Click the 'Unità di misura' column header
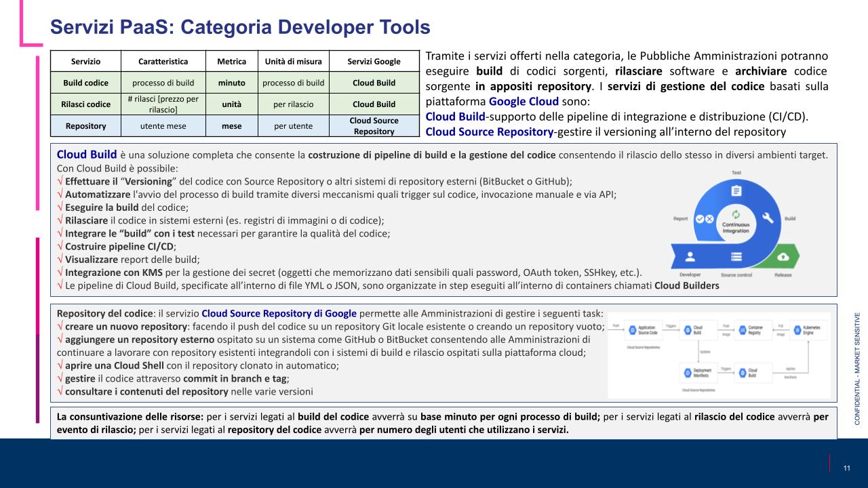This screenshot has height=488, width=868. click(x=293, y=61)
